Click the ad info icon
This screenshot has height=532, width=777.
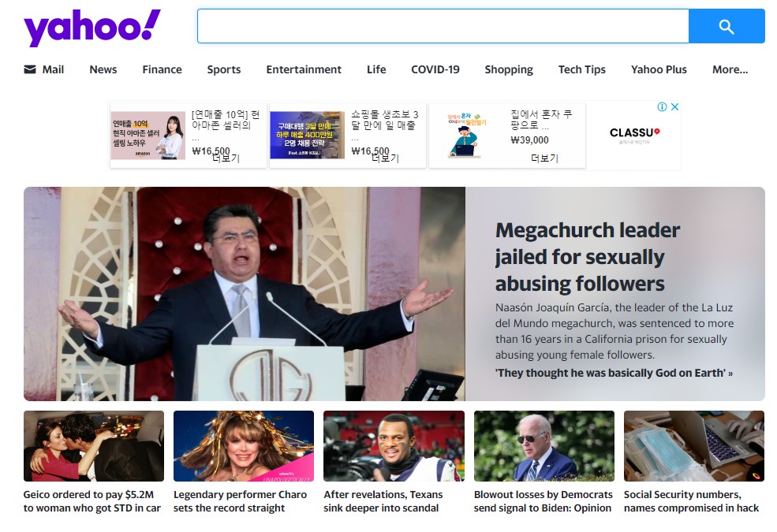[662, 107]
